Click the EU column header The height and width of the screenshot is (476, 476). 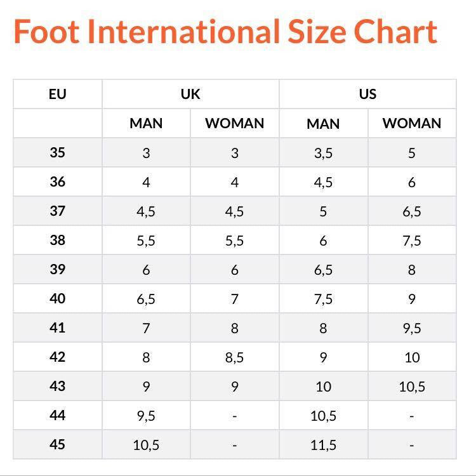57,95
